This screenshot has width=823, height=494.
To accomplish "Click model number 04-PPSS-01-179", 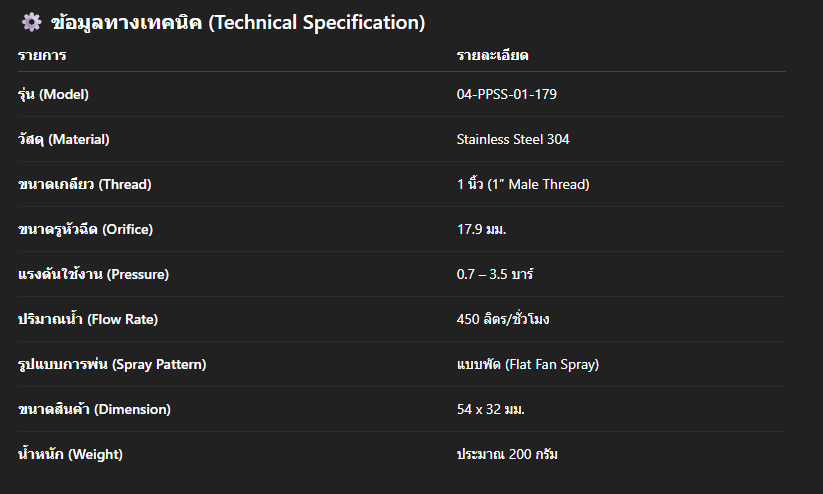I will 507,95.
